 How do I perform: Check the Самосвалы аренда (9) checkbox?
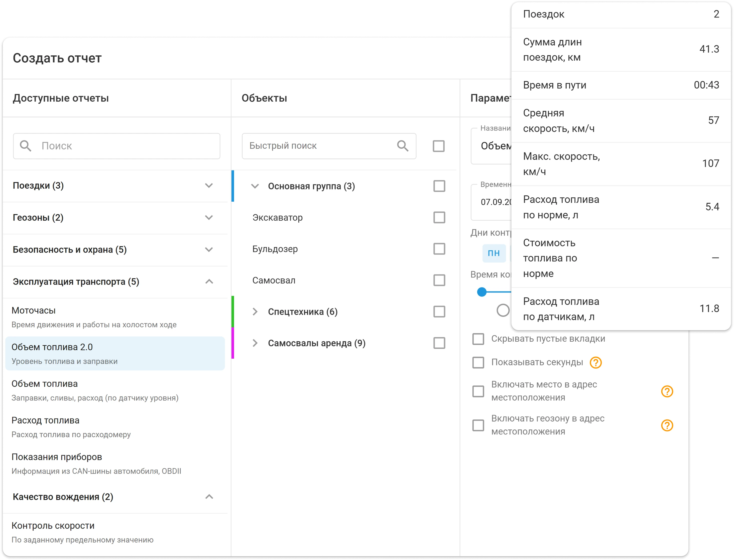439,343
